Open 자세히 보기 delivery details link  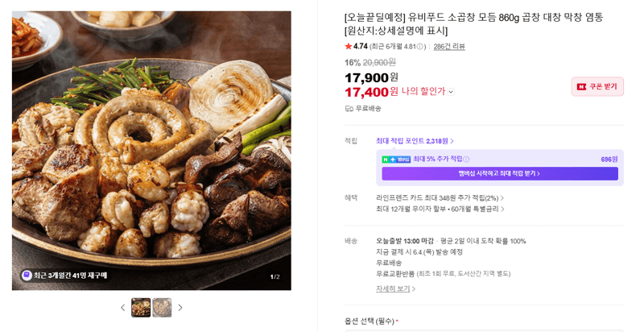point(395,288)
